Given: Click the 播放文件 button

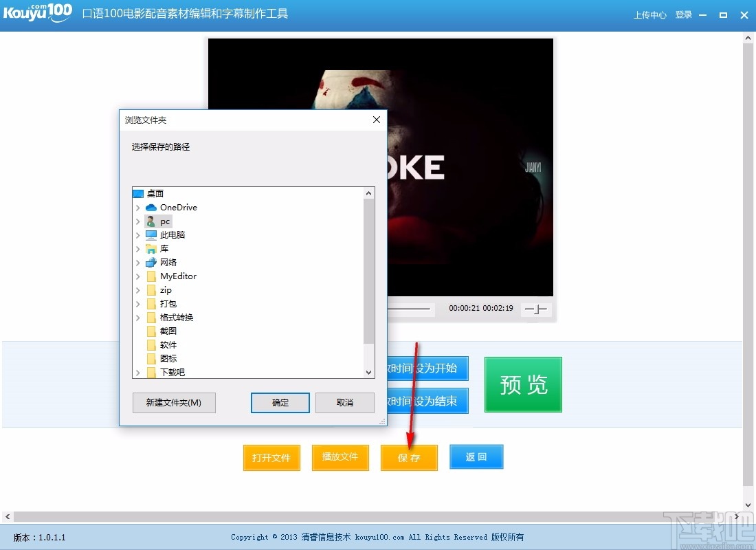Looking at the screenshot, I should 340,457.
